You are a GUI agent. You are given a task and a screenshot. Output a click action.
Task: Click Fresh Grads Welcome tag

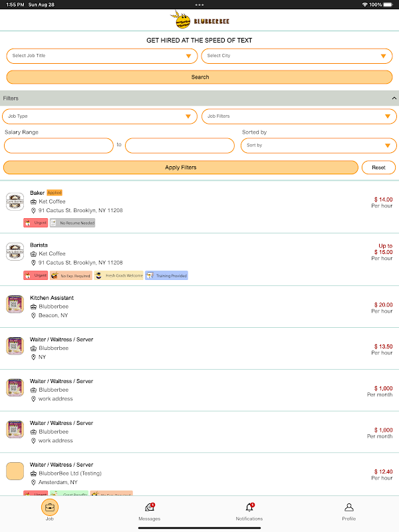pos(119,275)
